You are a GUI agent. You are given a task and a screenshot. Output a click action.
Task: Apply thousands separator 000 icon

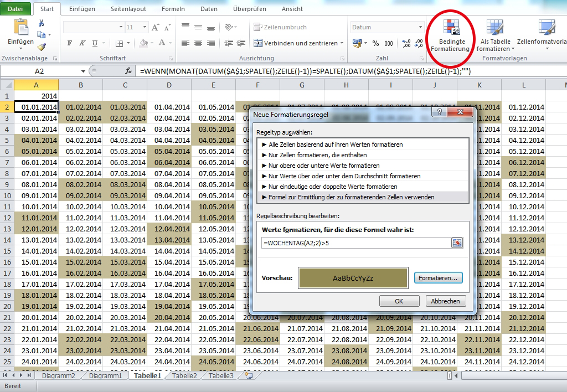coord(389,43)
